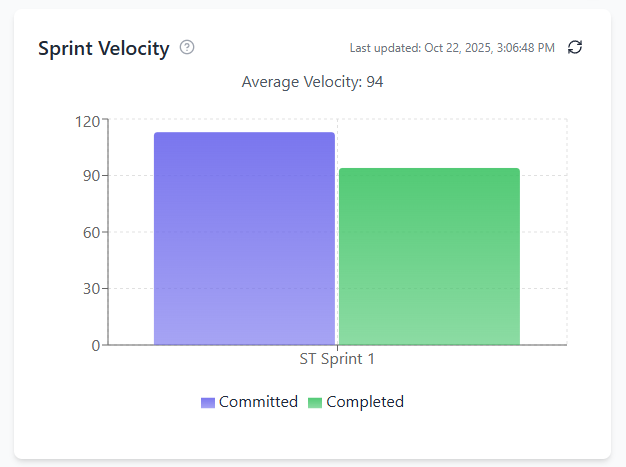626x467 pixels.
Task: Click the 30 y-axis label
Action: (91, 289)
